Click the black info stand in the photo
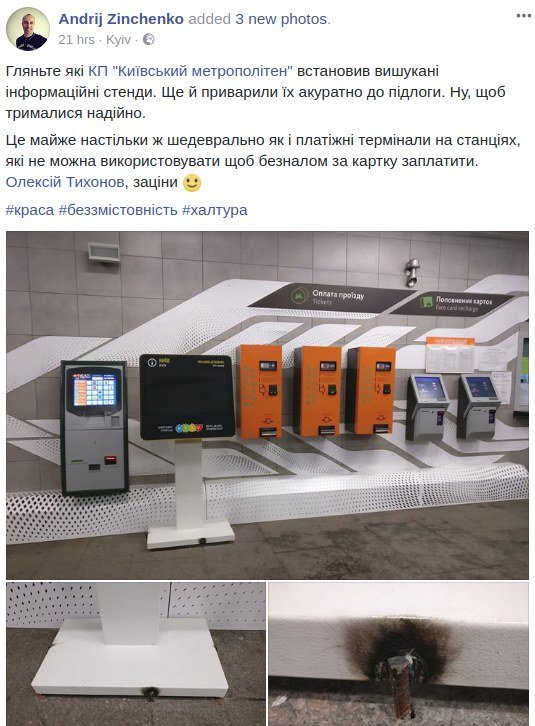 [187, 397]
